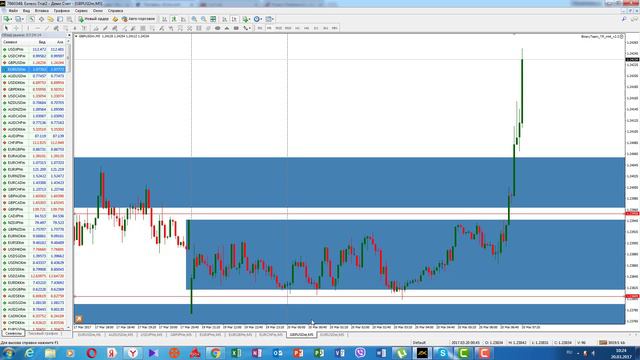This screenshot has width=640, height=360.
Task: Select the active GBPUSDm,M5 chart tab
Action: [x=301, y=335]
